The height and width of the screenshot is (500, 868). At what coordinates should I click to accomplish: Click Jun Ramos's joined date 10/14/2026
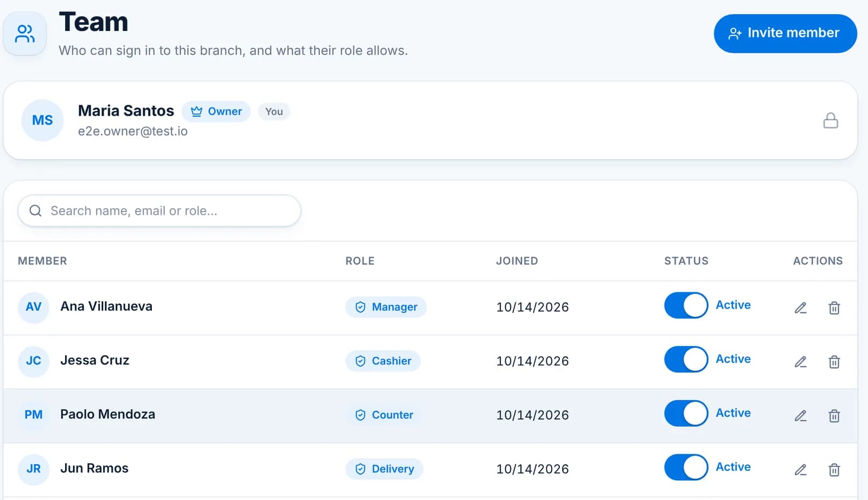(x=533, y=469)
